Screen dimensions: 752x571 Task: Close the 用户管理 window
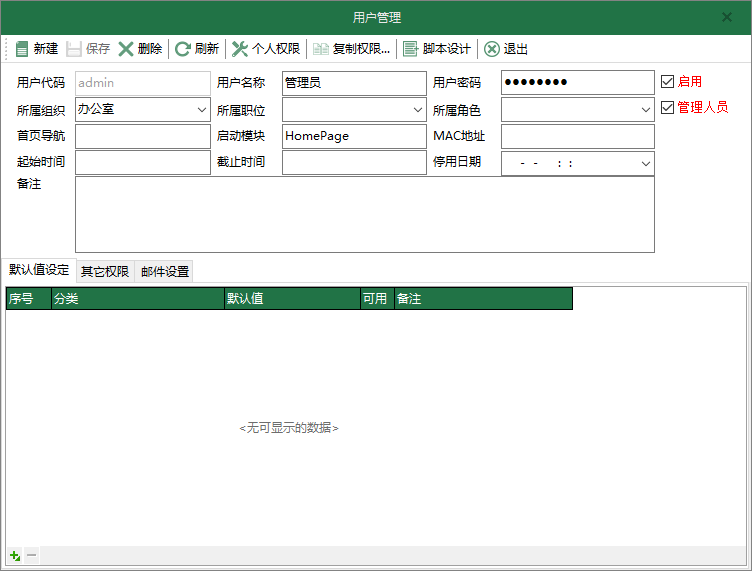pos(727,17)
